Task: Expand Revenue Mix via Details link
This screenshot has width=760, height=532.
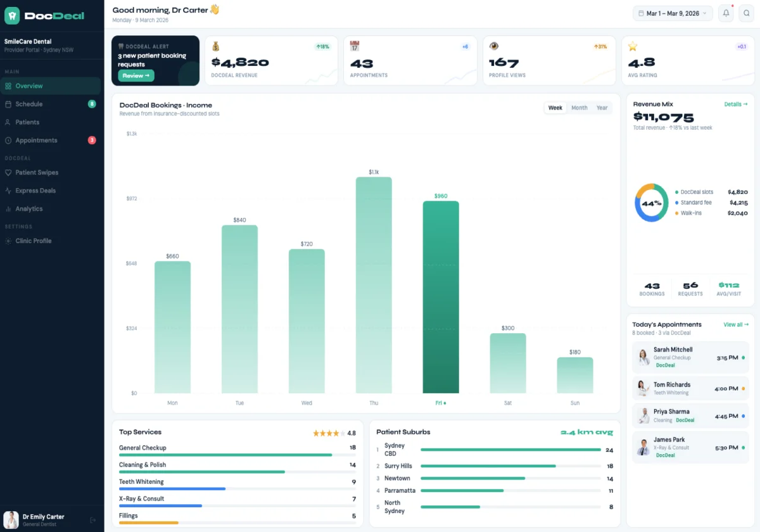Action: [x=735, y=104]
